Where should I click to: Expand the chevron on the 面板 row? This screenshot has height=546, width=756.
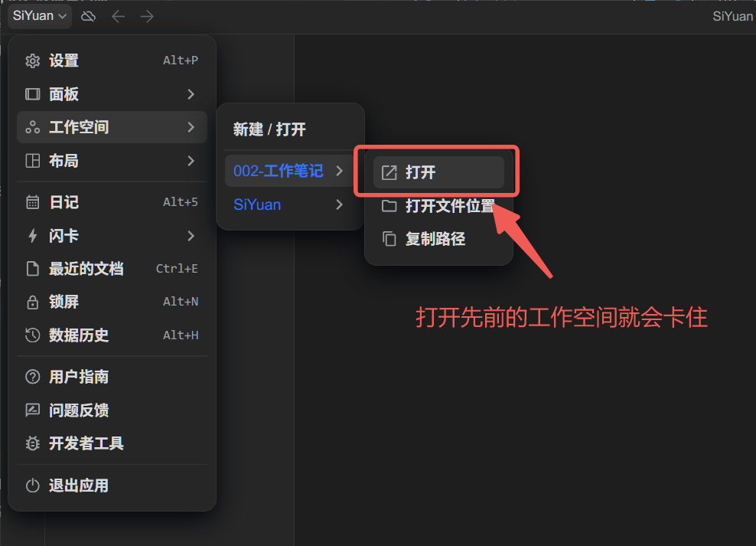click(191, 94)
